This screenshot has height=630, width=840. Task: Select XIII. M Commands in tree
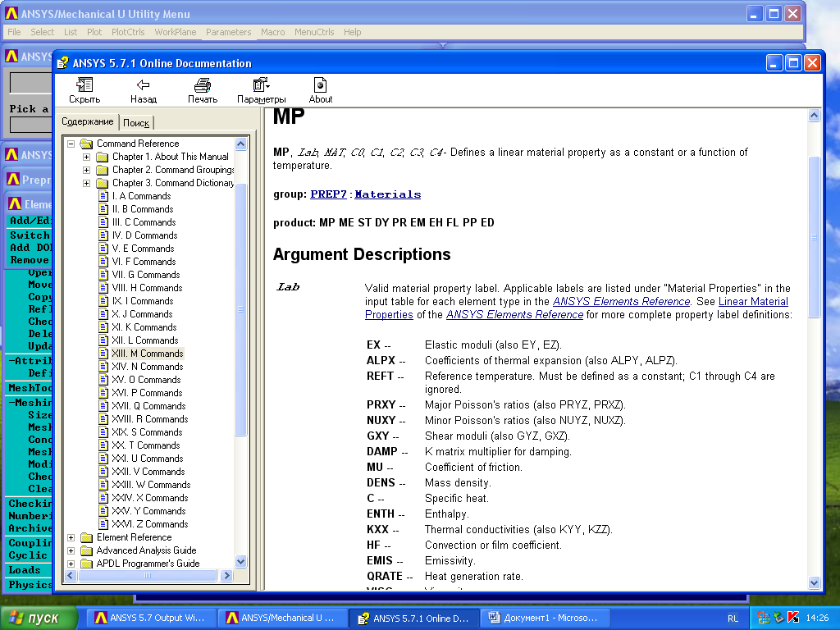[148, 354]
